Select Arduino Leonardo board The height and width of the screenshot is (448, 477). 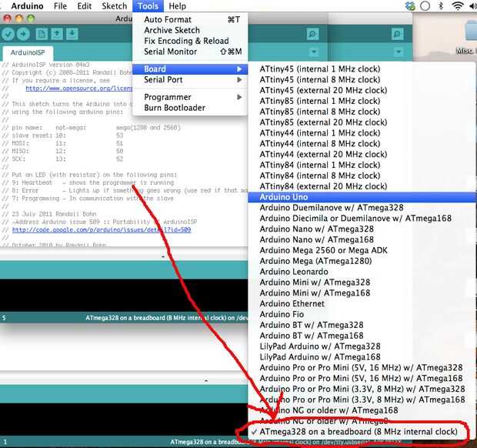point(362,272)
